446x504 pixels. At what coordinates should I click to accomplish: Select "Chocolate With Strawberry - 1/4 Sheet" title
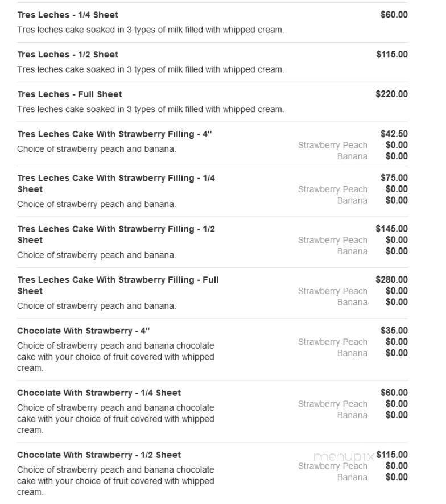pyautogui.click(x=99, y=393)
